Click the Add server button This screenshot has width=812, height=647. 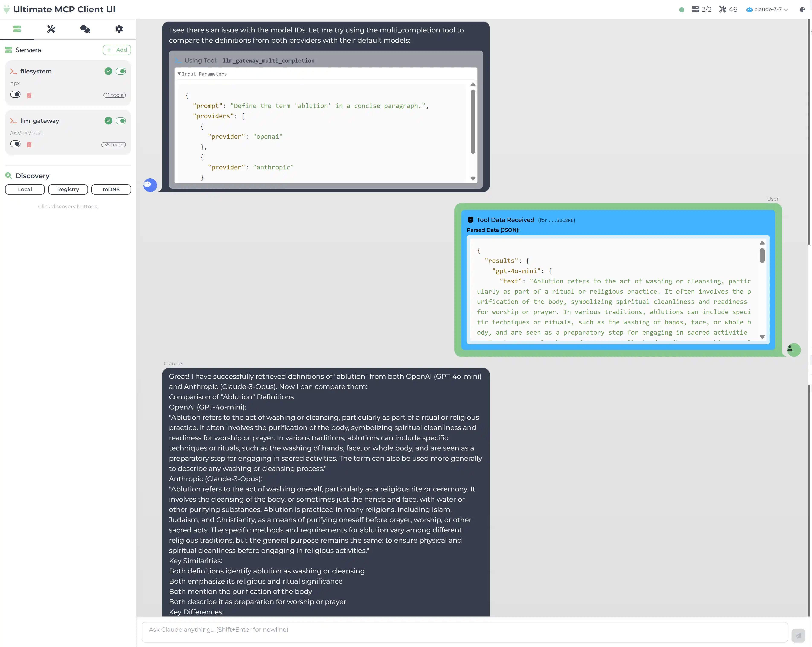(x=117, y=50)
